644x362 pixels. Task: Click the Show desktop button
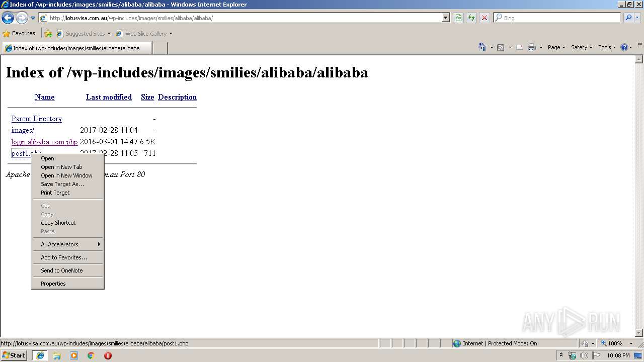pyautogui.click(x=639, y=355)
